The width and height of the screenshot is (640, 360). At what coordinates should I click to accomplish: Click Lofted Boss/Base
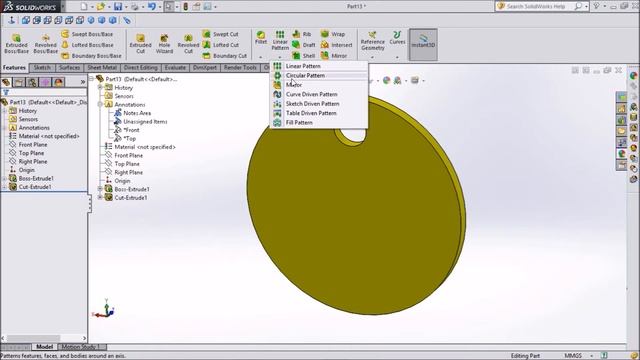(87, 45)
